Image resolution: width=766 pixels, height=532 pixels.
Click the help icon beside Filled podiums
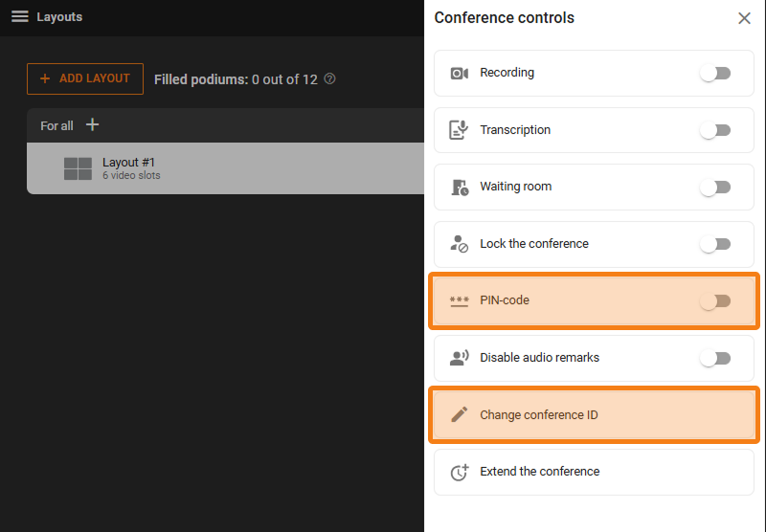(330, 79)
